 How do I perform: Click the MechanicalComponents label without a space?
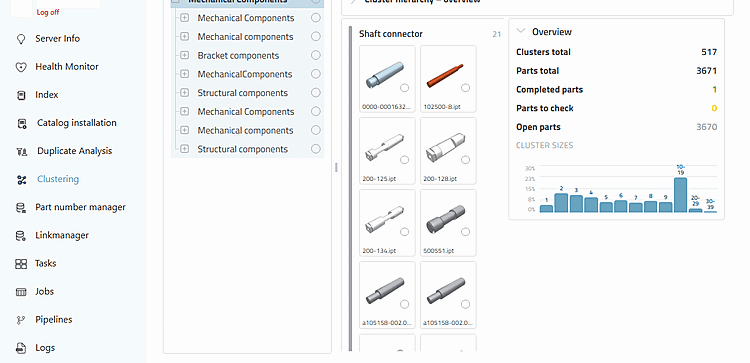pos(244,74)
